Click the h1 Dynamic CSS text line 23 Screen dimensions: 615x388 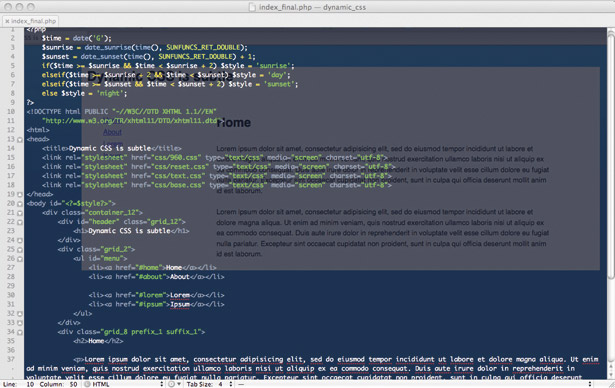pos(129,231)
